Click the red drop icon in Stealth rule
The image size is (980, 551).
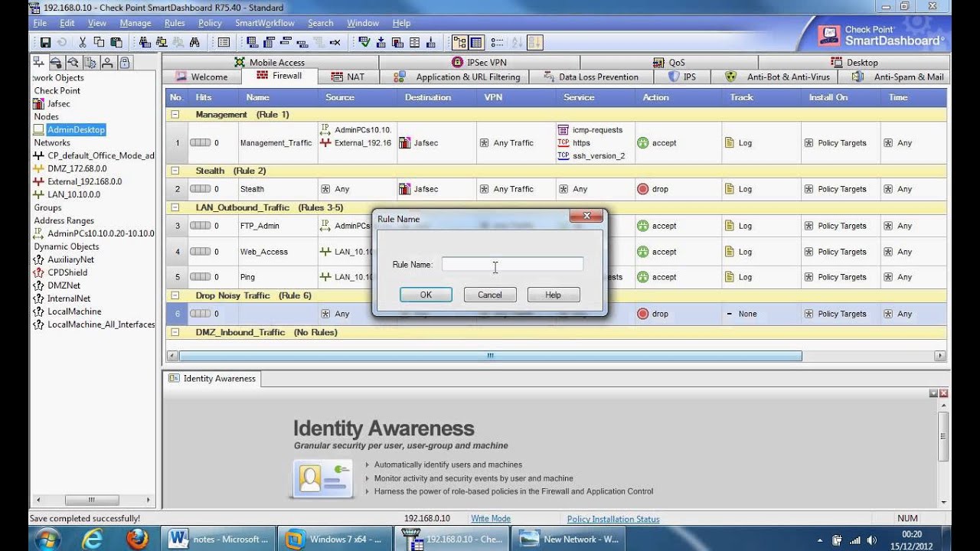642,189
